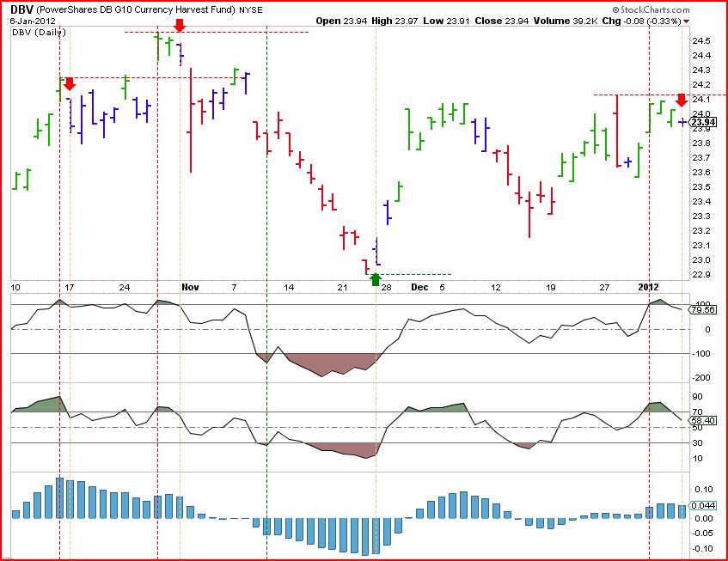728x561 pixels.
Task: Click the 23.94 current price label
Action: [703, 122]
